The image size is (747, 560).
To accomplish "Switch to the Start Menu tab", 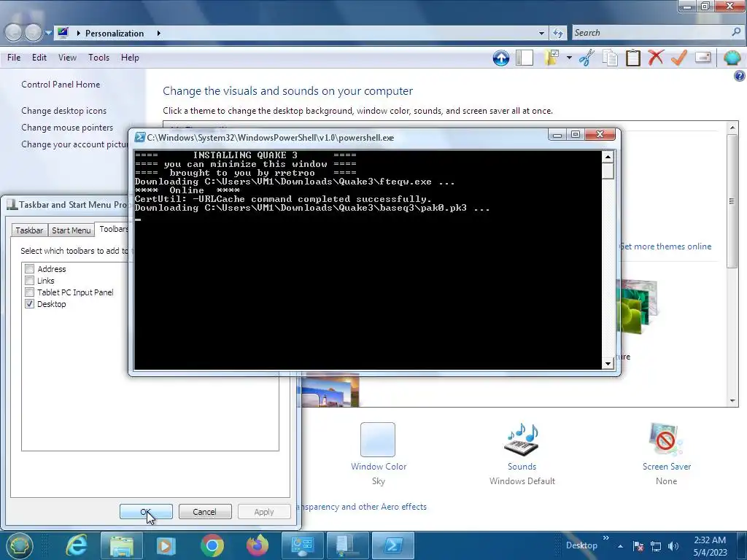I will coord(71,230).
